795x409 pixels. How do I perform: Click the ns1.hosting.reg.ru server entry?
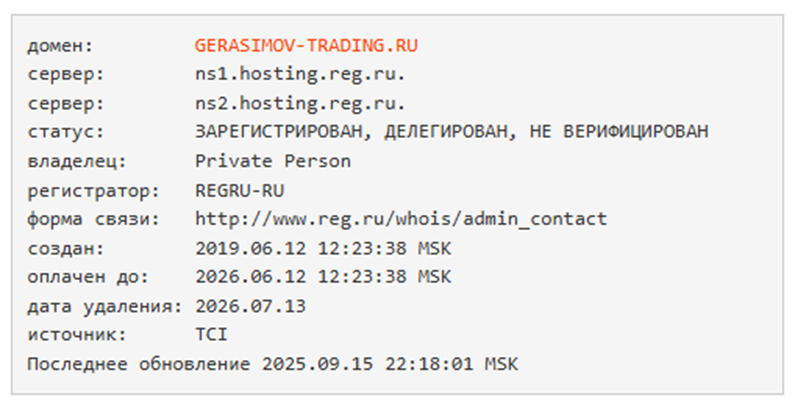[x=301, y=74]
